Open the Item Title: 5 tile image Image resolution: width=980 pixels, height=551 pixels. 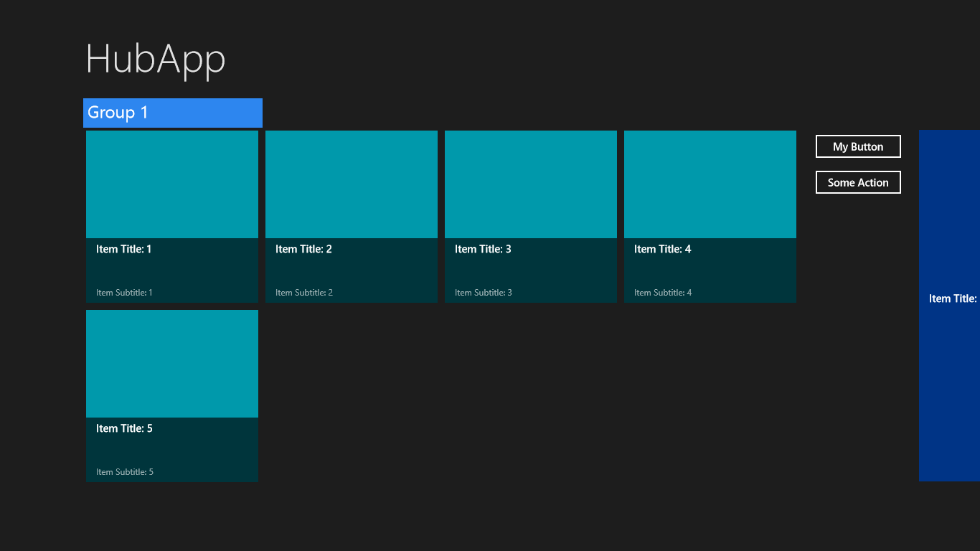172,364
